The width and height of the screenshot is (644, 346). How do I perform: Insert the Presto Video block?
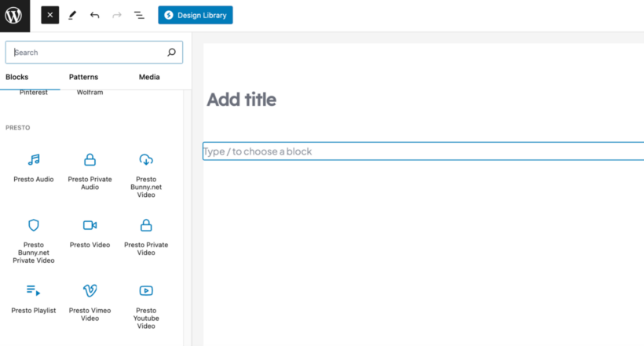click(90, 233)
